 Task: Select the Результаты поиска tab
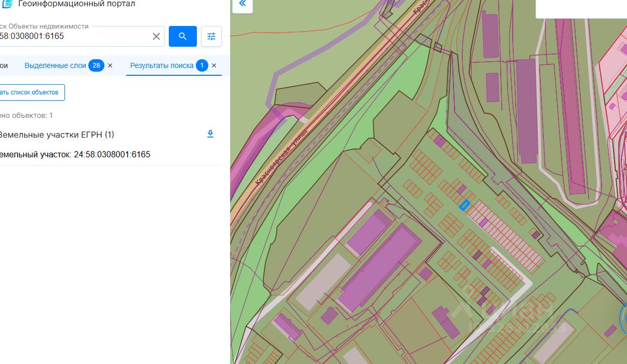coord(162,66)
